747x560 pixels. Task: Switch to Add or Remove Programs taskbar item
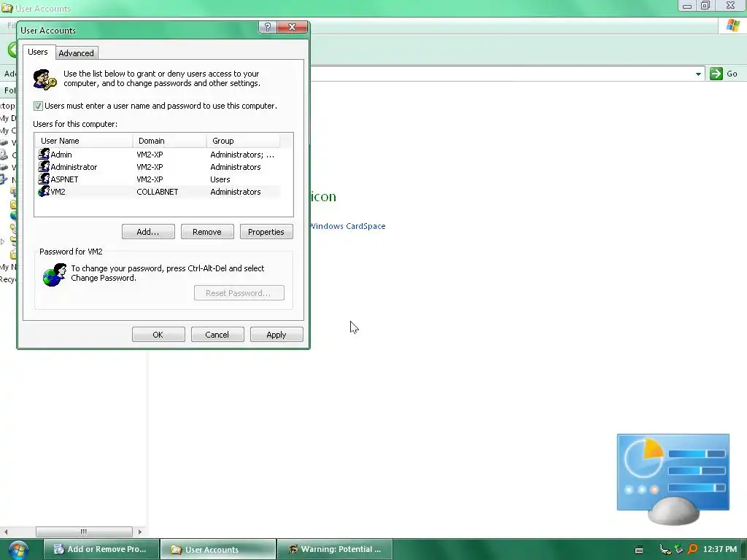point(101,550)
